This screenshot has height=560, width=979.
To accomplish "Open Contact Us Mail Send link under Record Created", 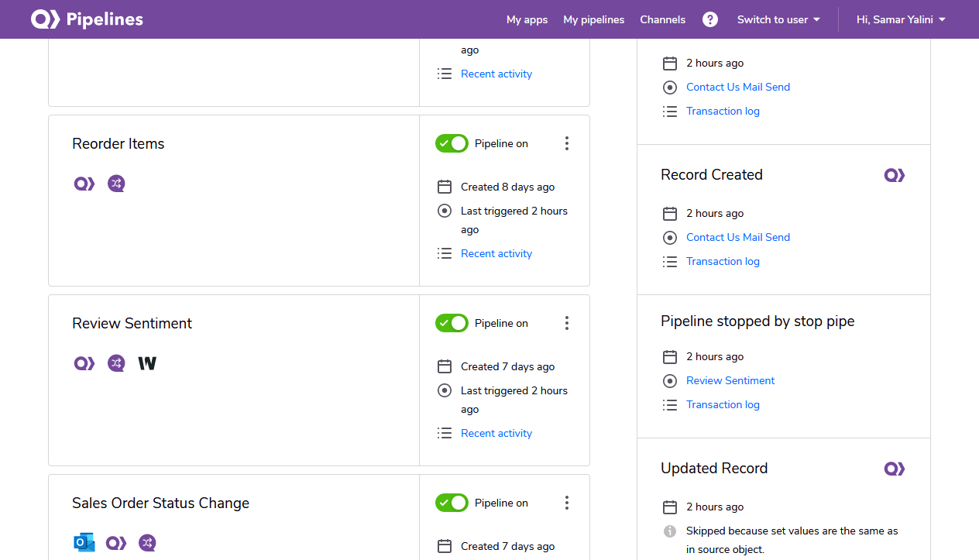I will [x=738, y=237].
